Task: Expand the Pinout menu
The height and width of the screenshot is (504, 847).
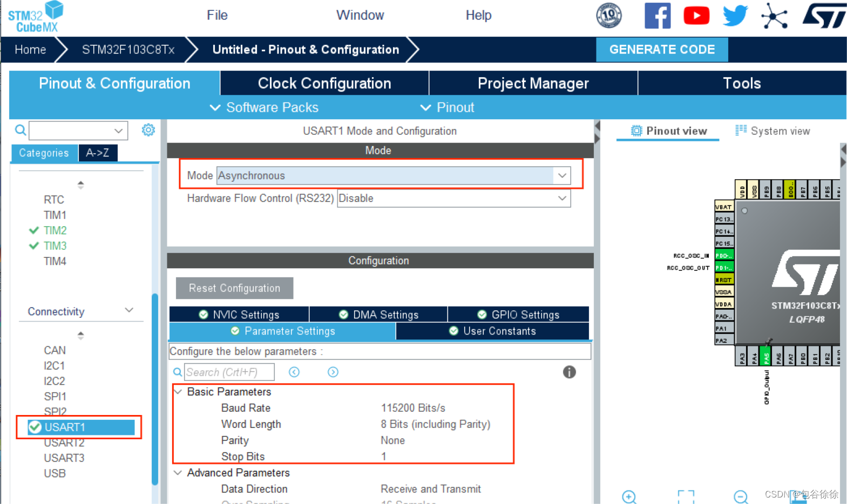Action: [447, 107]
